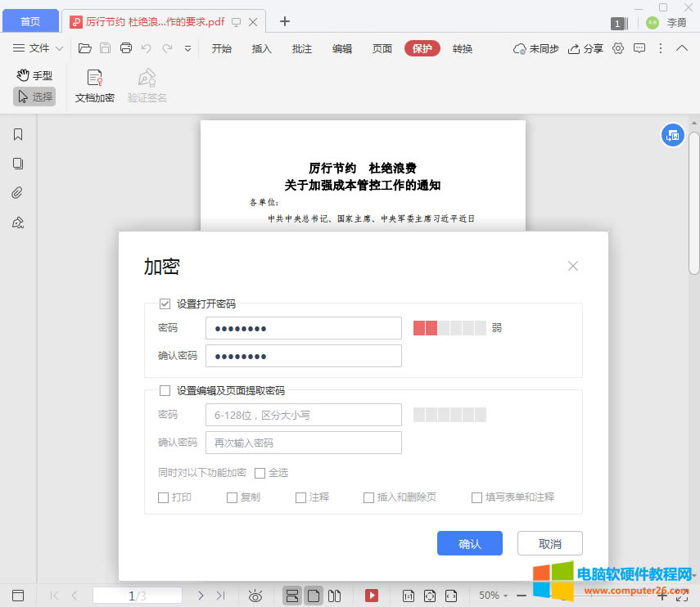700x607 pixels.
Task: Open the bookmarks panel in left sidebar
Action: point(17,134)
